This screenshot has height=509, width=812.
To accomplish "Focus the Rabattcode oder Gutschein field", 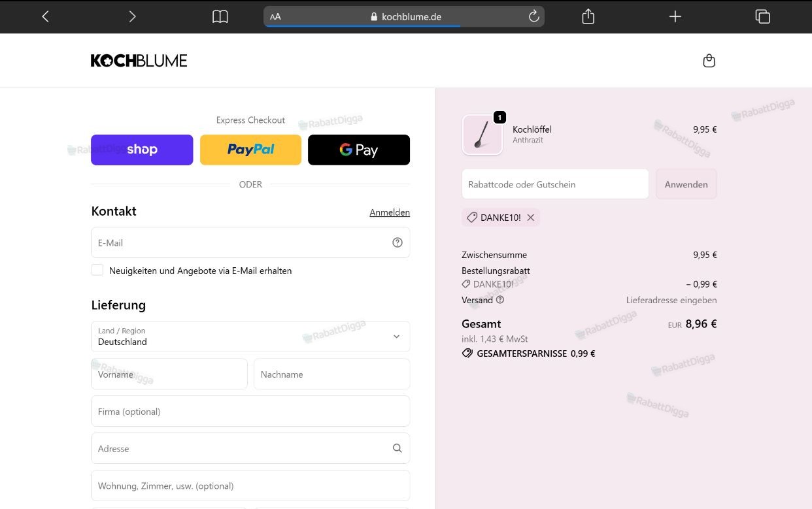I will (555, 184).
